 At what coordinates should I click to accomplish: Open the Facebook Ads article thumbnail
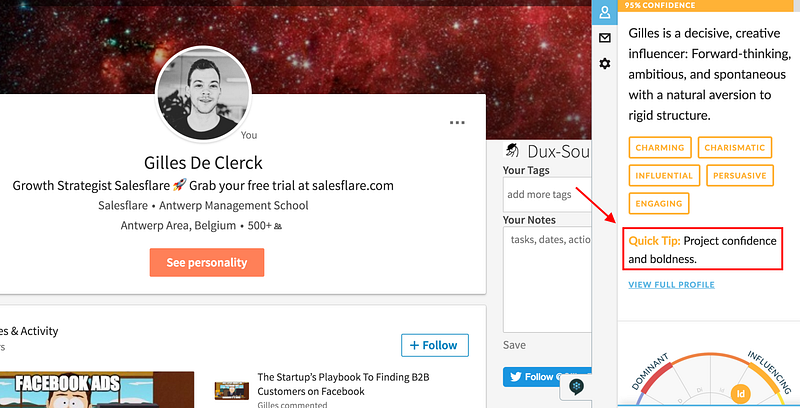(x=97, y=390)
